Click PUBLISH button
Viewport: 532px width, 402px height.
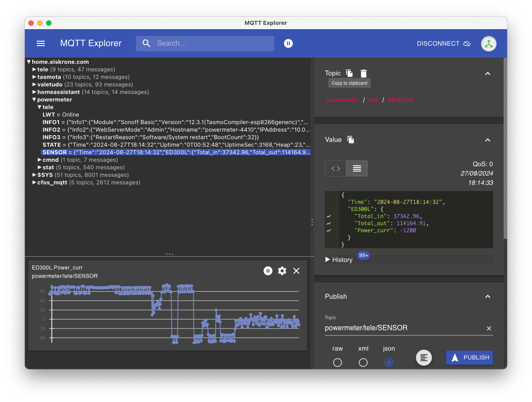click(470, 358)
